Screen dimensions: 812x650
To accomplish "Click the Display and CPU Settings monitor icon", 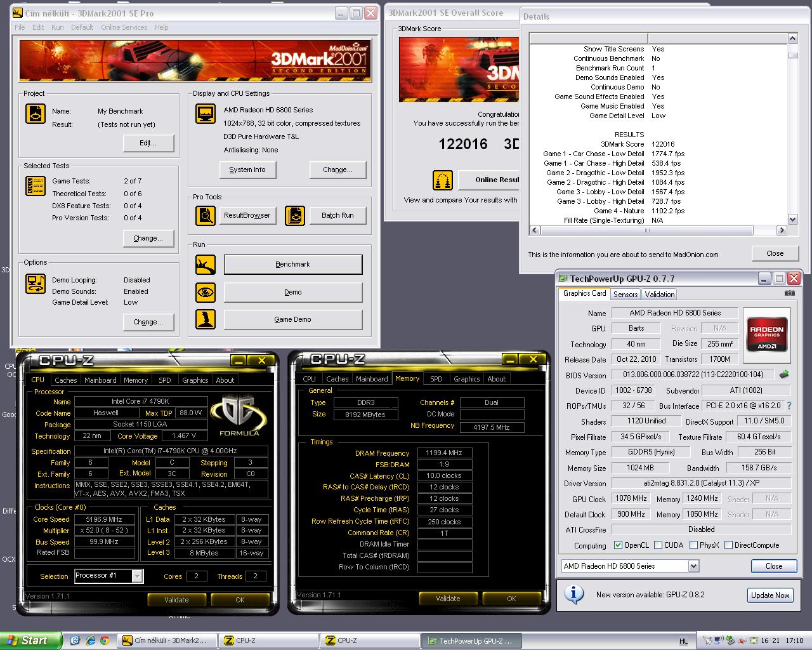I will tap(206, 114).
